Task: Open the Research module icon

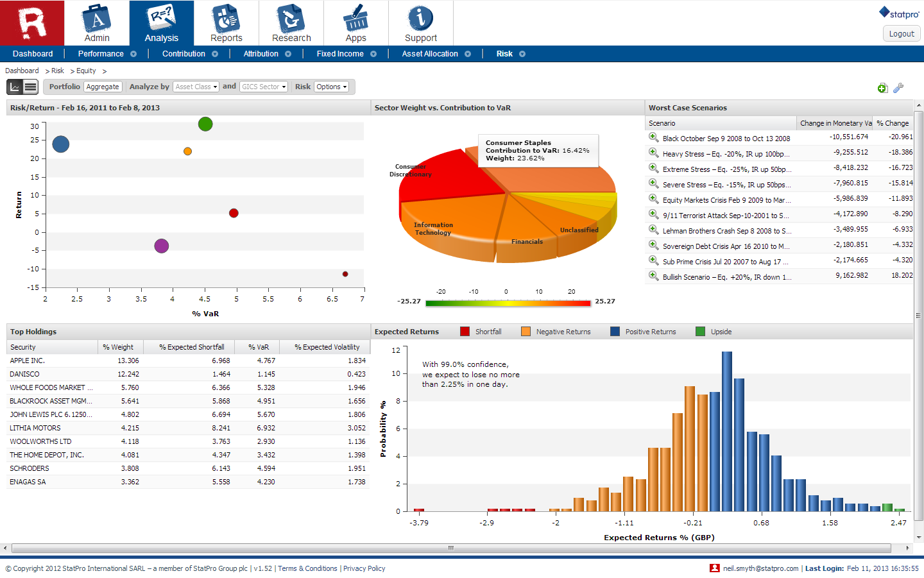Action: (x=291, y=19)
